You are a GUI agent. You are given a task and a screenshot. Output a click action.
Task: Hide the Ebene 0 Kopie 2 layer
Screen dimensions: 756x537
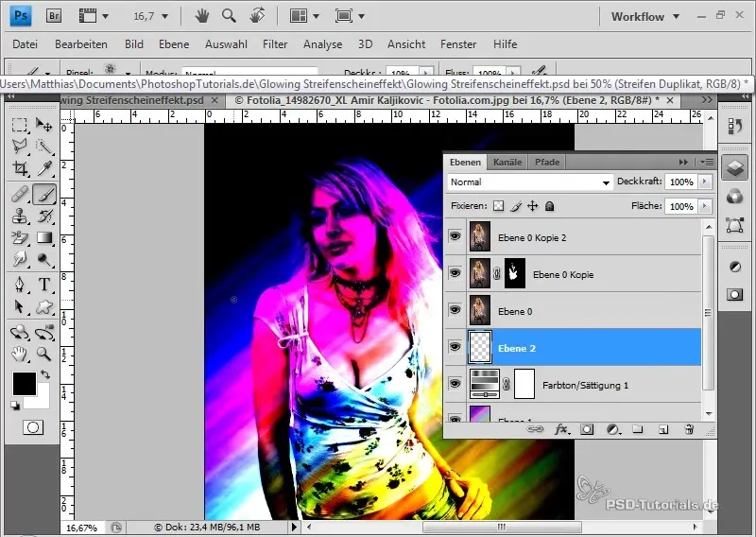(455, 236)
